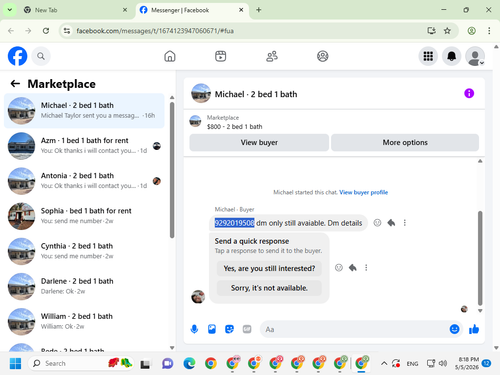This screenshot has width=500, height=375.
Task: Click the View buyer button
Action: (x=259, y=142)
